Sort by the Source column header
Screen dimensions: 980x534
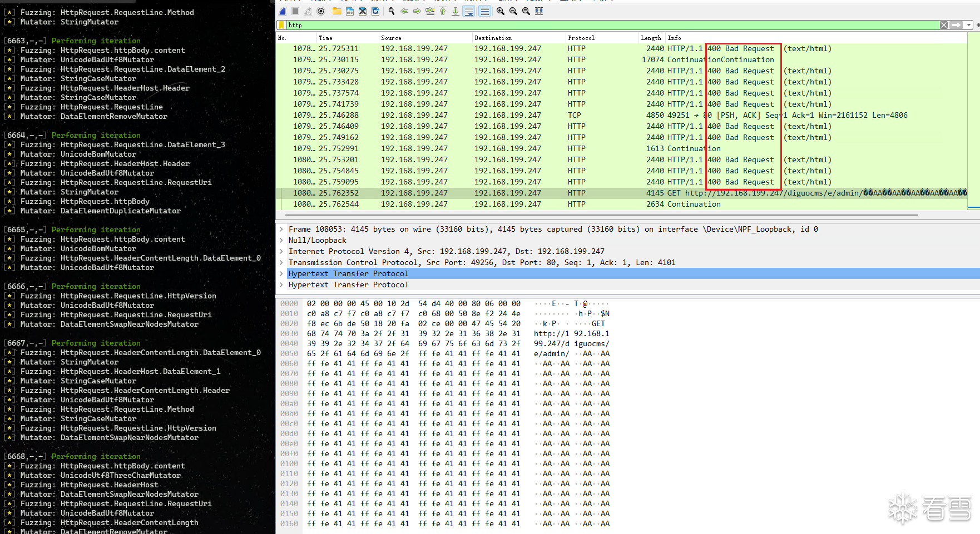click(425, 38)
